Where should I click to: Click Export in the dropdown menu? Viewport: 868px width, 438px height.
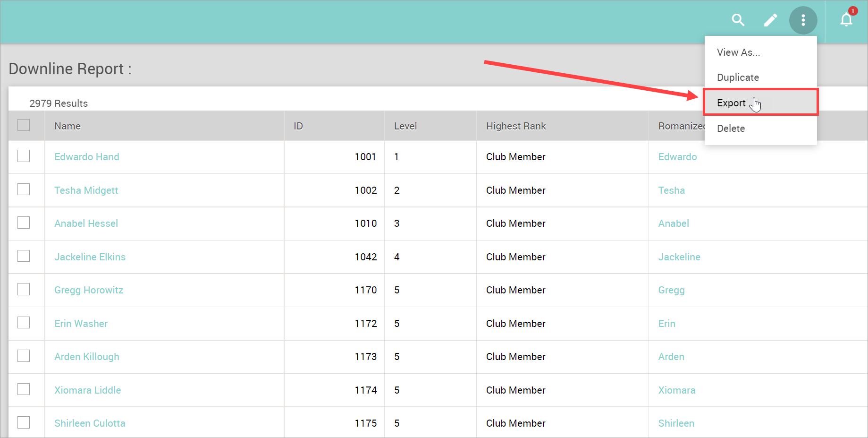pyautogui.click(x=760, y=103)
